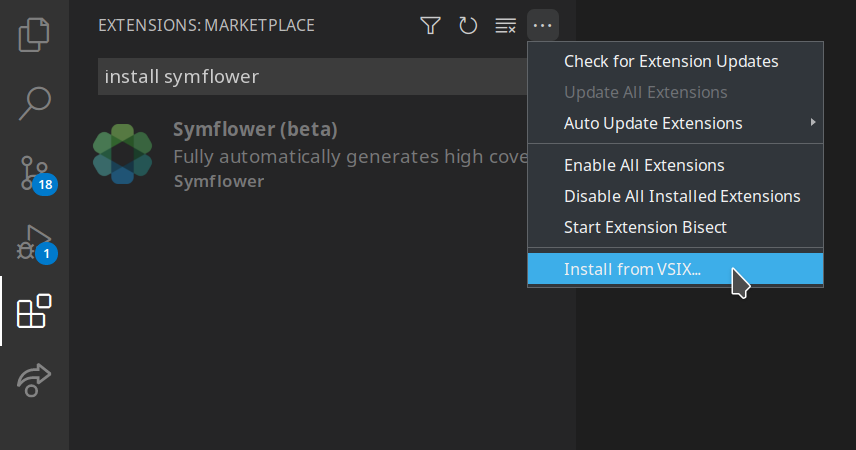Screen dimensions: 856x450
Task: Click the Symflower extension logo thumbnail
Action: click(x=122, y=154)
